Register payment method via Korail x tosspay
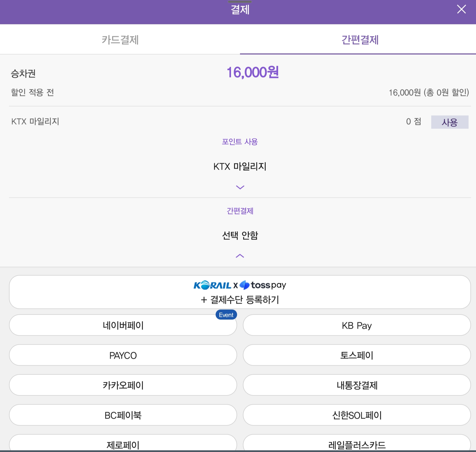 click(x=240, y=292)
